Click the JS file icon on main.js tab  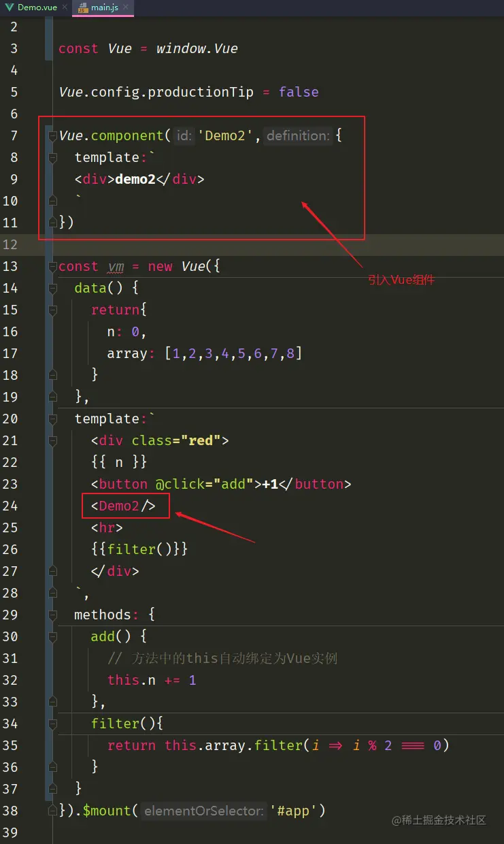(83, 7)
